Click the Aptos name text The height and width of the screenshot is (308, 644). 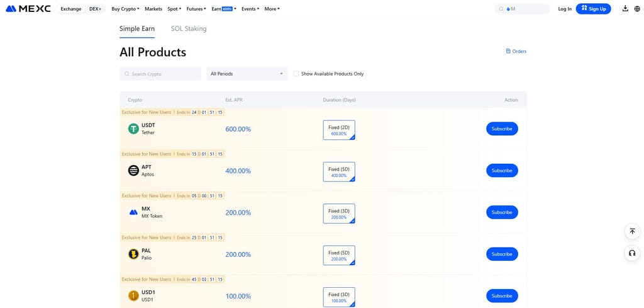148,174
